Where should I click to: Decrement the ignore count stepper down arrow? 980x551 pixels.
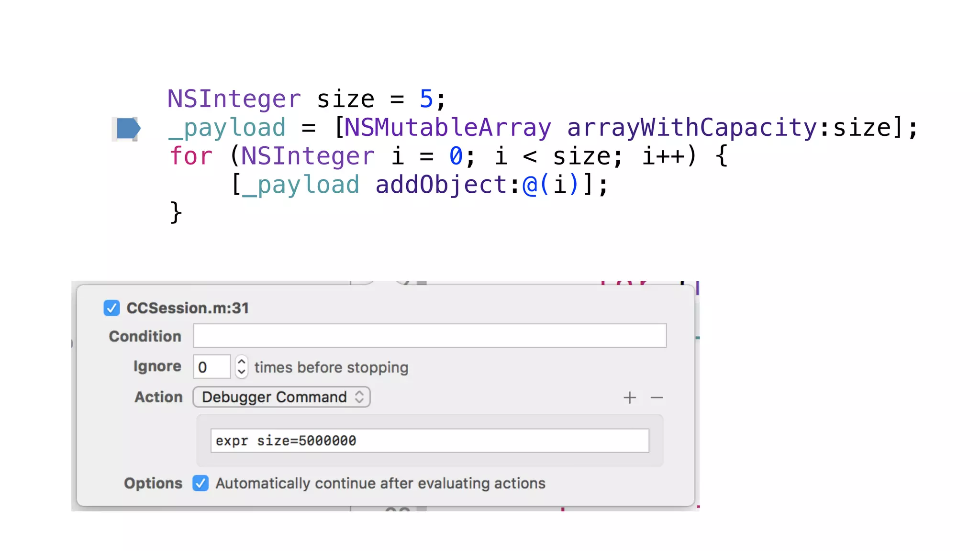pos(242,372)
